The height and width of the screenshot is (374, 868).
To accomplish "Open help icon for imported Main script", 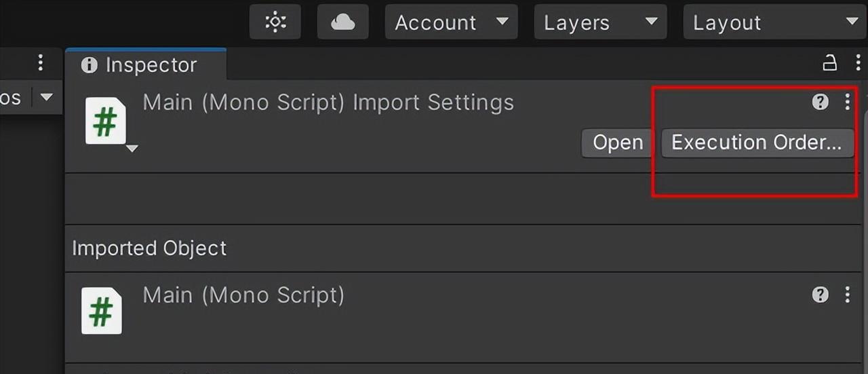I will (821, 295).
